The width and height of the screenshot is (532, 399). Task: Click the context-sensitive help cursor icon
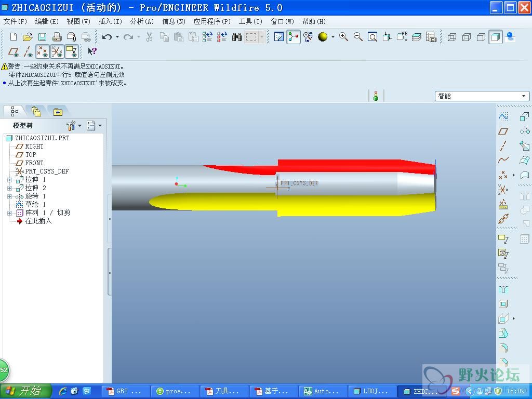click(92, 51)
